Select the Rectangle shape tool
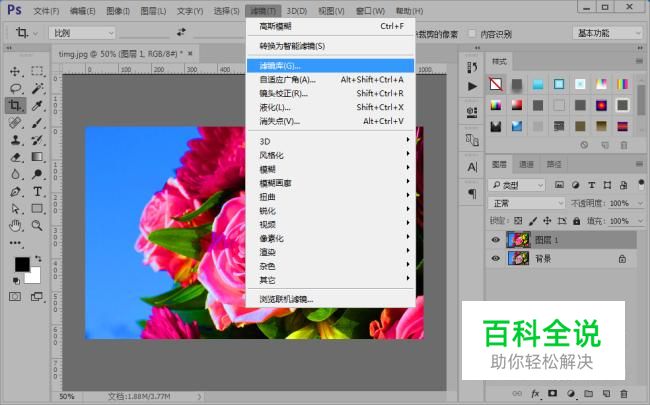This screenshot has height=405, width=650. 37,209
